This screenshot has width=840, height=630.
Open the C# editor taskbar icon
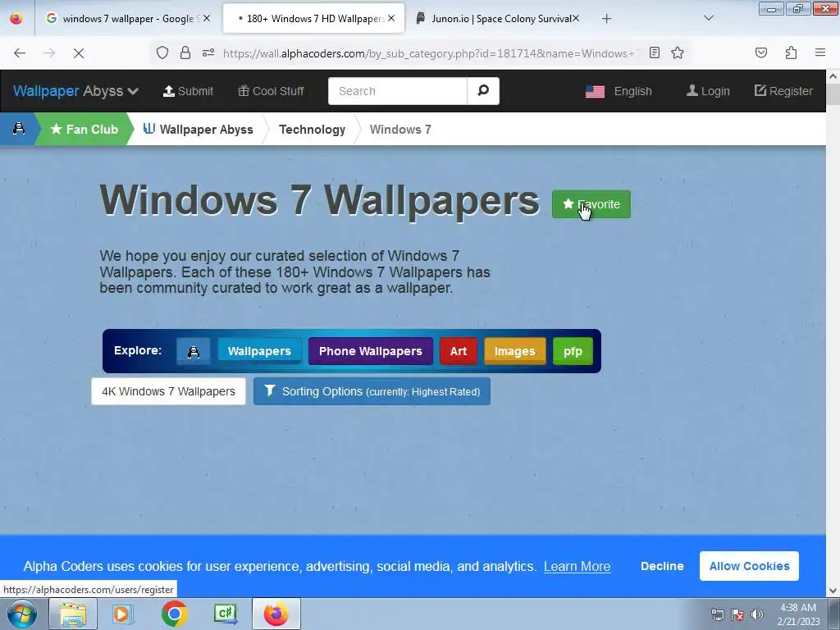[225, 614]
